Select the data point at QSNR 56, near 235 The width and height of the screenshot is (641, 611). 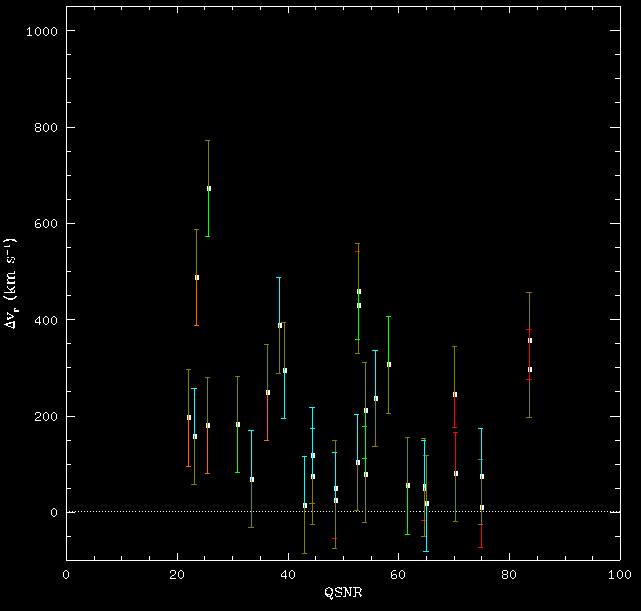[376, 398]
